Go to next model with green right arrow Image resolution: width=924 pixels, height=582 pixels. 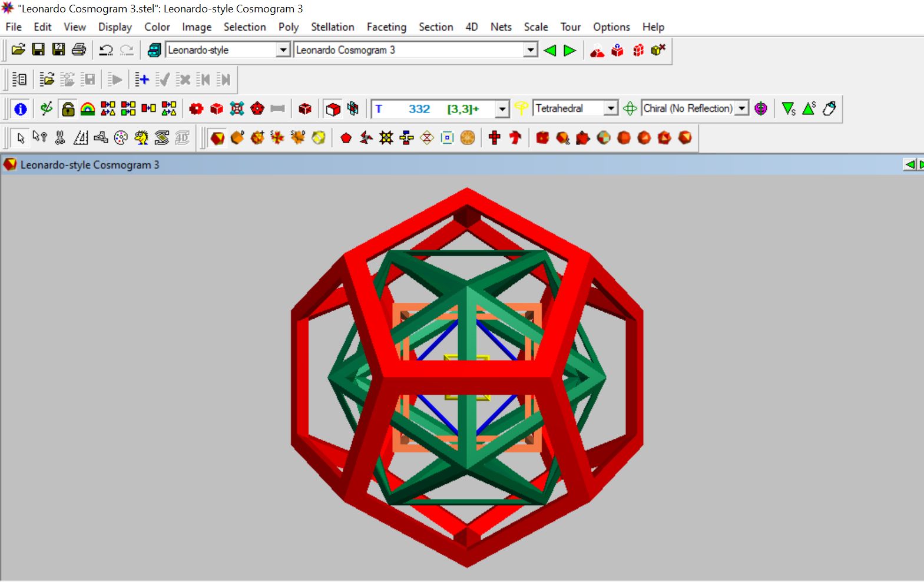pyautogui.click(x=569, y=50)
